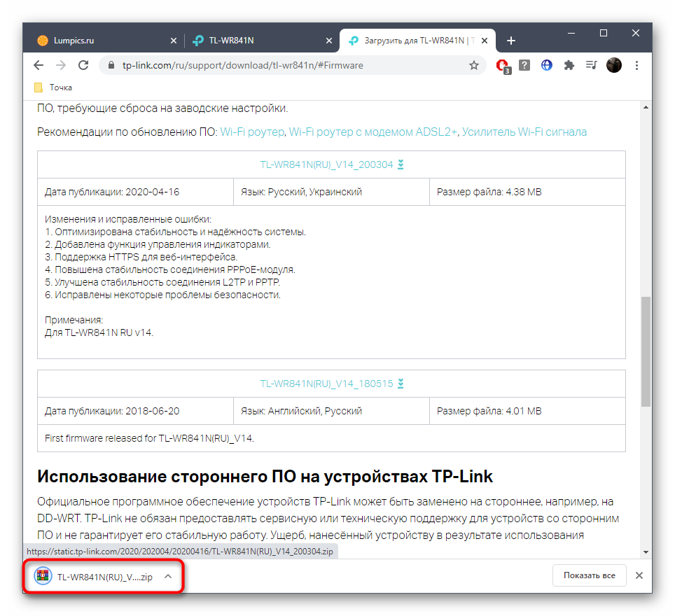
Task: Go back to the previous page
Action: tap(39, 65)
